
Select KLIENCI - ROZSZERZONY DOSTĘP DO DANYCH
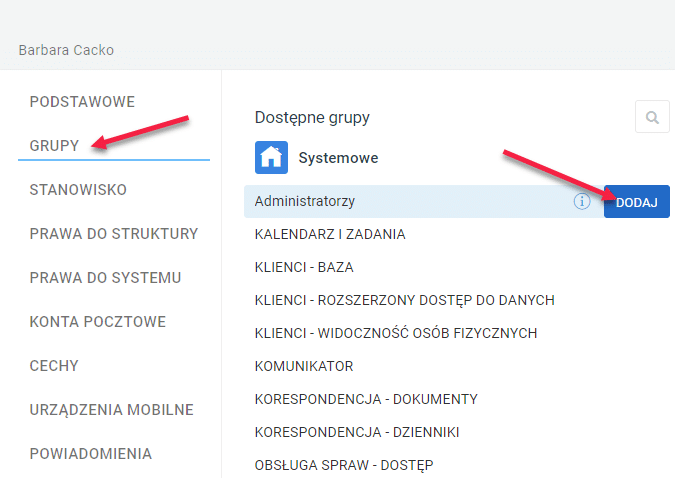click(x=405, y=300)
